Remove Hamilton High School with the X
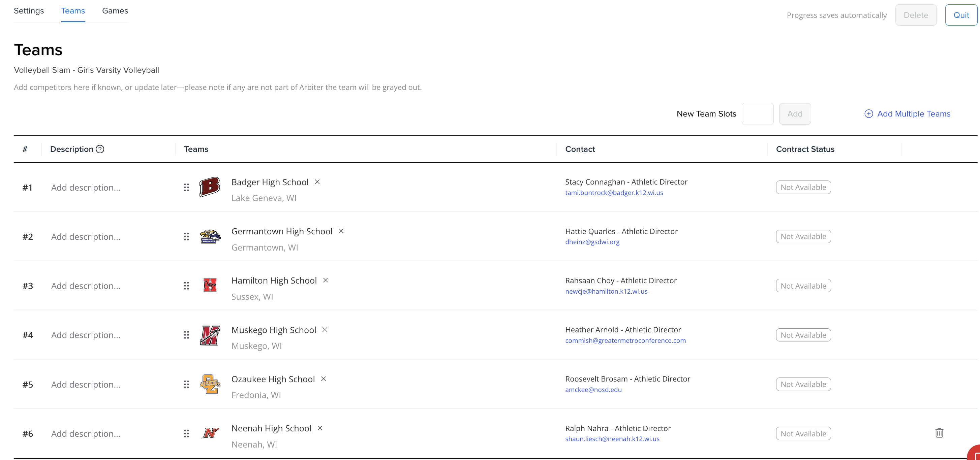This screenshot has height=460, width=980. tap(326, 280)
